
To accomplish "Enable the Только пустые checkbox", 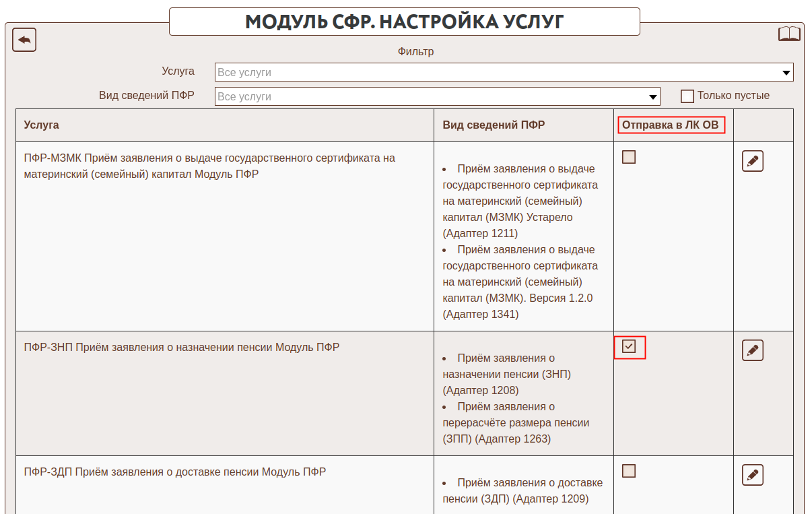I will pos(687,96).
